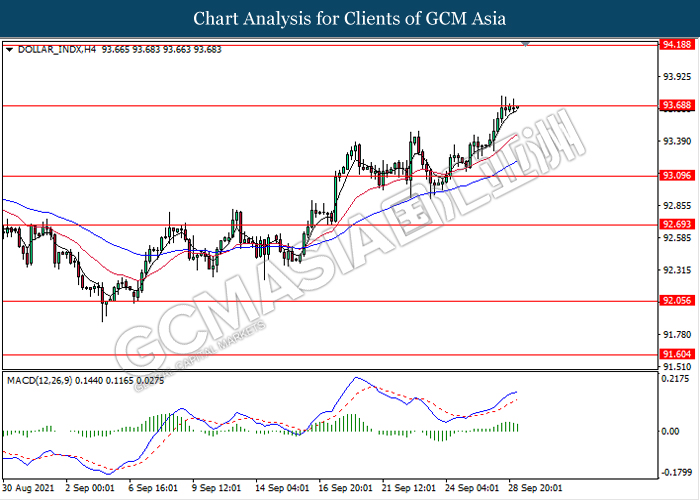This screenshot has width=700, height=500.
Task: Click the DOLLAR_INDX,H4 symbol label
Action: [57, 50]
